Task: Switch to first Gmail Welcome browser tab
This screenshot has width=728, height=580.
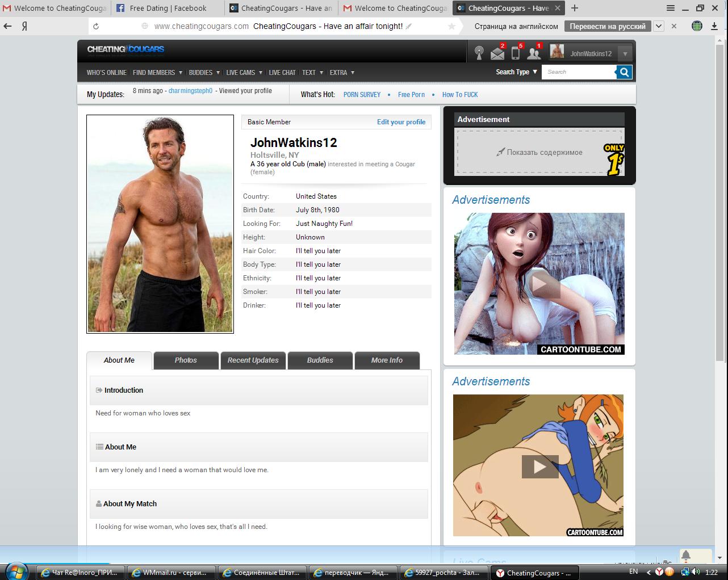Action: coord(55,8)
